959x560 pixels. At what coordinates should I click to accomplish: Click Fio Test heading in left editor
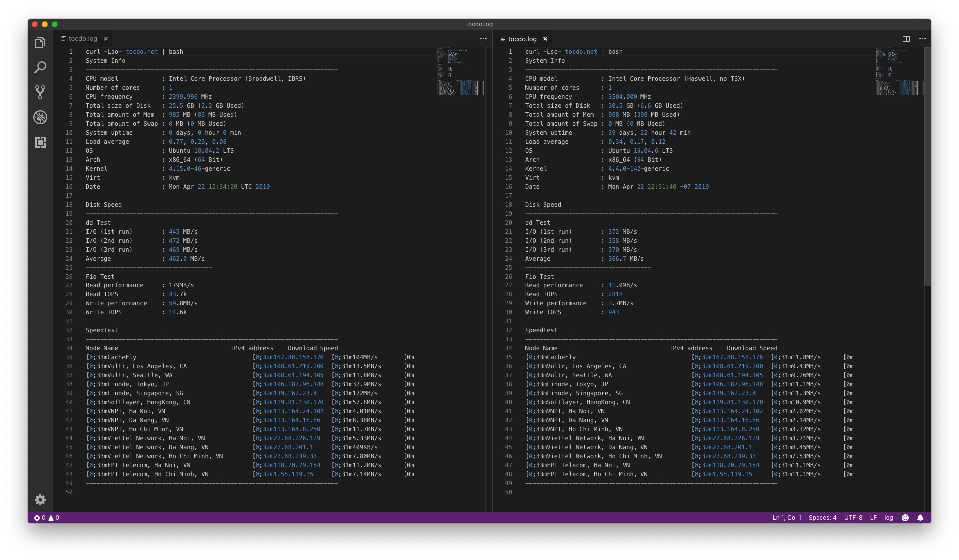pos(100,277)
